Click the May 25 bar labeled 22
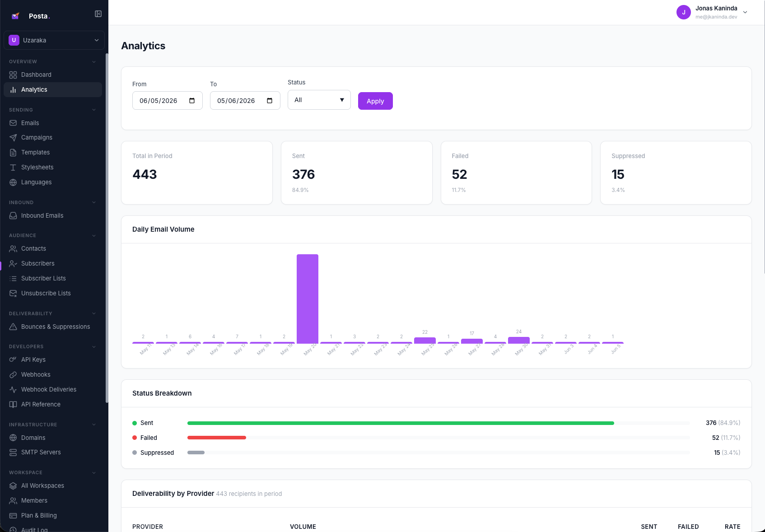This screenshot has width=765, height=532. 425,341
